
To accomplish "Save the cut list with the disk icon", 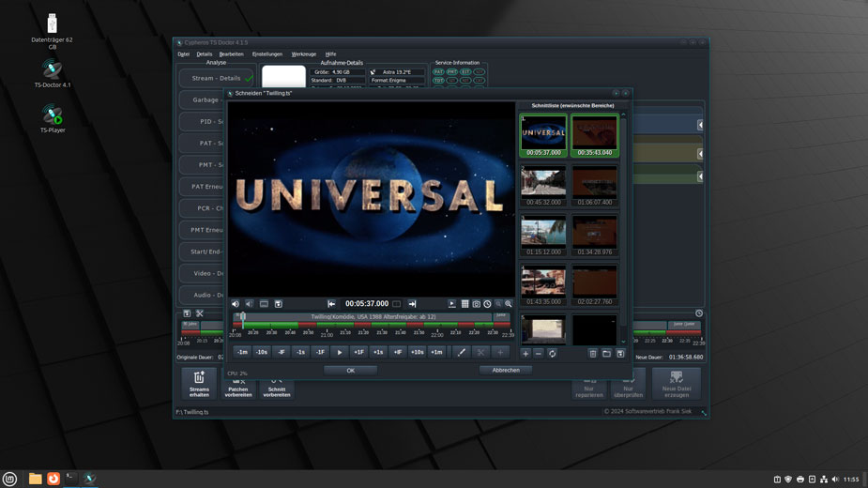I will 620,354.
